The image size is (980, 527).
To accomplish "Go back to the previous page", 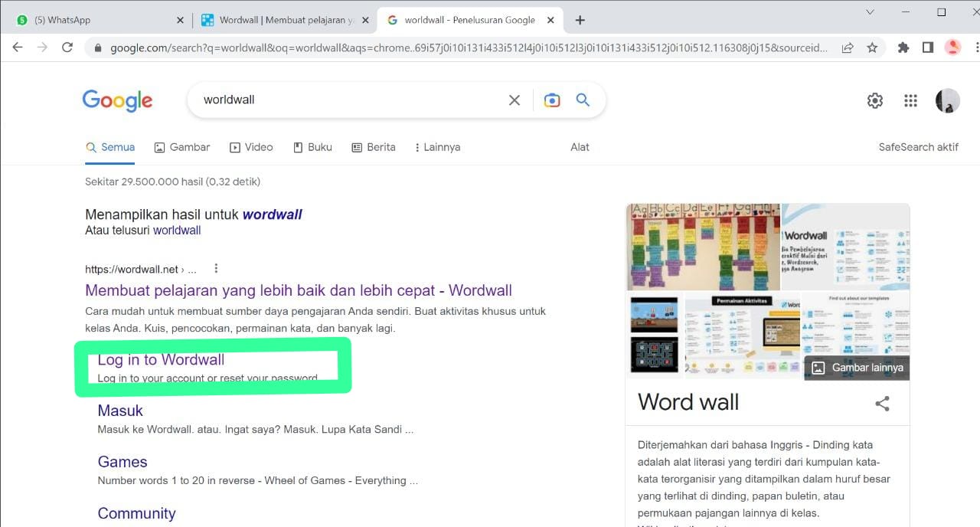I will [18, 47].
